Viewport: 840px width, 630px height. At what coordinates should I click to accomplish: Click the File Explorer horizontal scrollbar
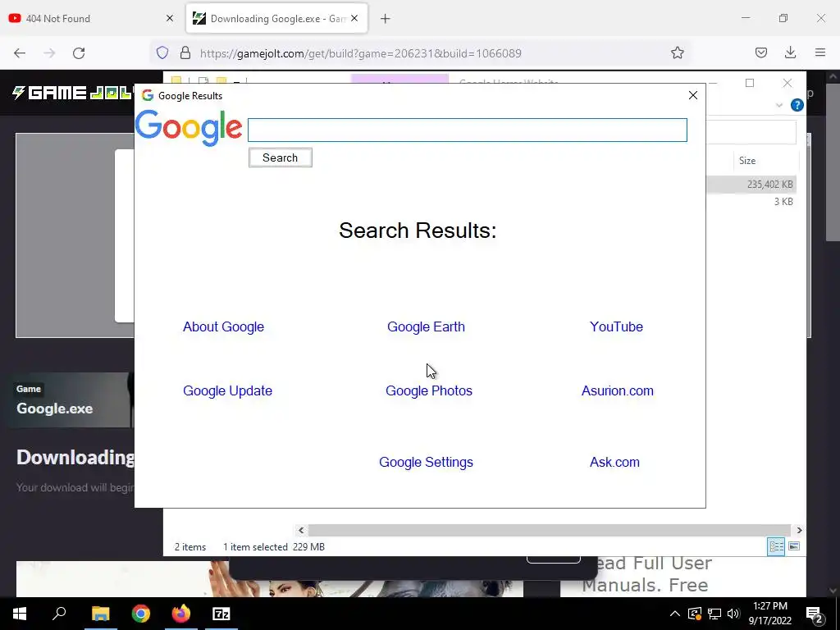point(550,531)
